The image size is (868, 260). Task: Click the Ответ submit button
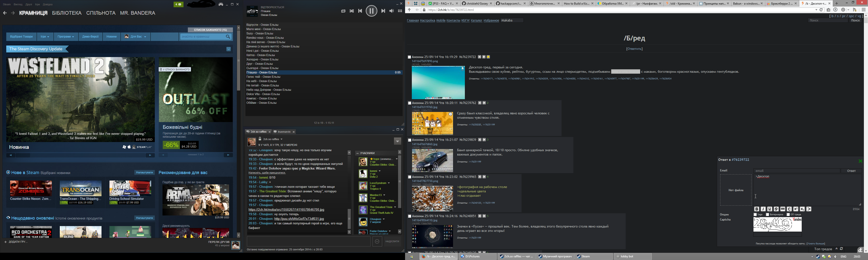(851, 171)
